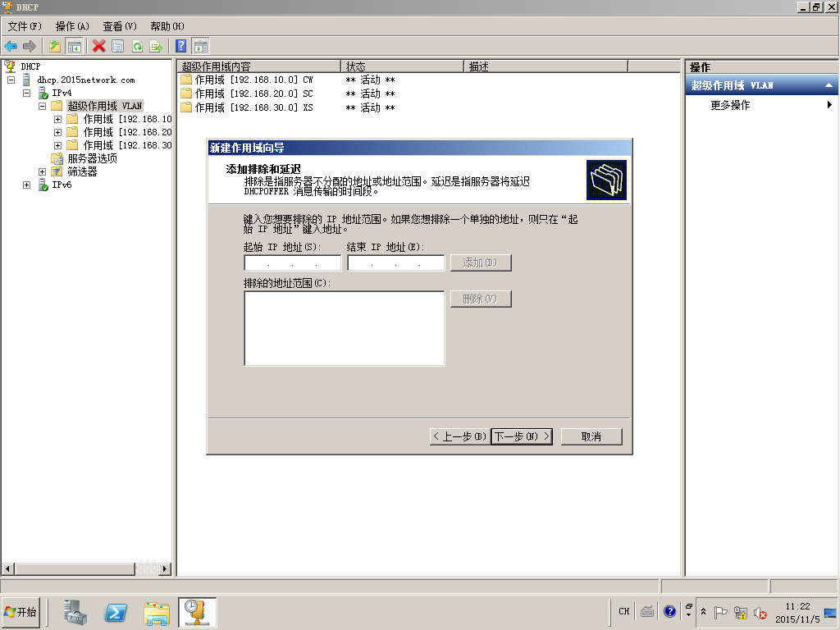This screenshot has width=840, height=630.
Task: Sort by 超级作用域内容 column header
Action: click(259, 66)
